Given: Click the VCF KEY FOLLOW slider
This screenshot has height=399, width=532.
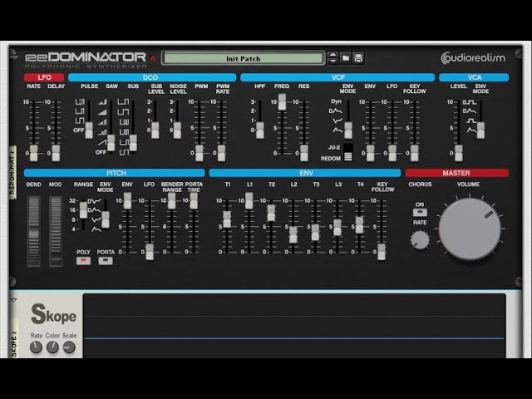Looking at the screenshot, I should click(x=414, y=153).
